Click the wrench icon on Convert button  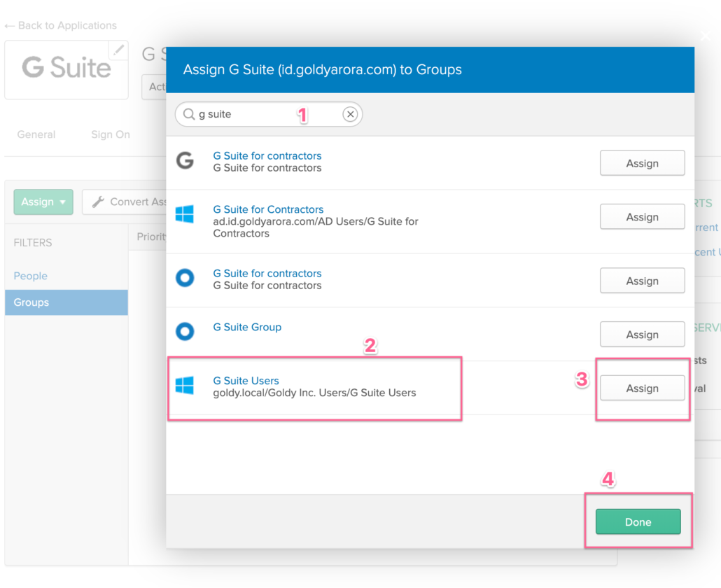(x=98, y=202)
